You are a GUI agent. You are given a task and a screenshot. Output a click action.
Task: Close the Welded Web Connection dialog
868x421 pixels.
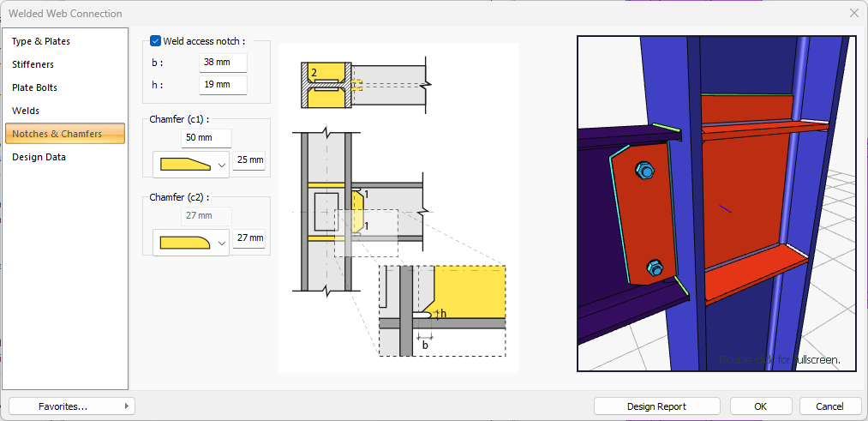(853, 13)
